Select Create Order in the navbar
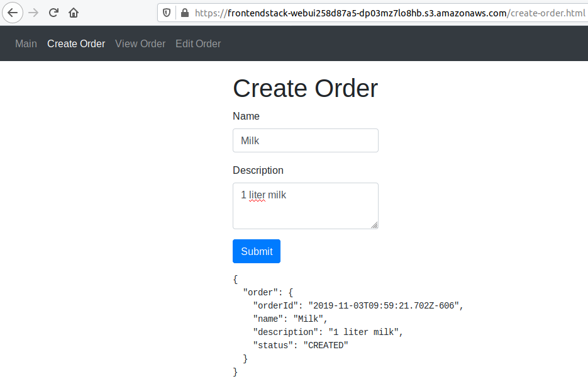 (x=76, y=43)
